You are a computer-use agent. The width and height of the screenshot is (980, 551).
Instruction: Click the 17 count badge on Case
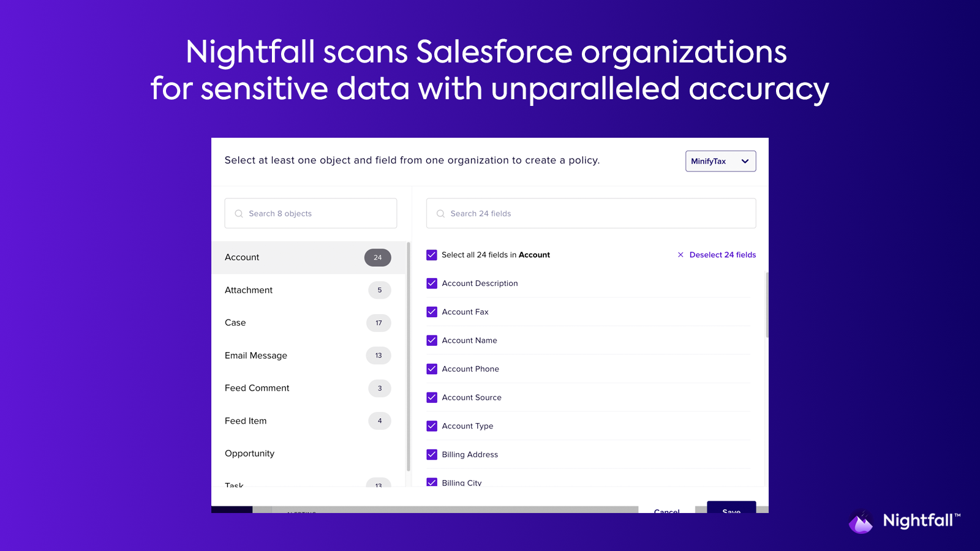(x=379, y=323)
